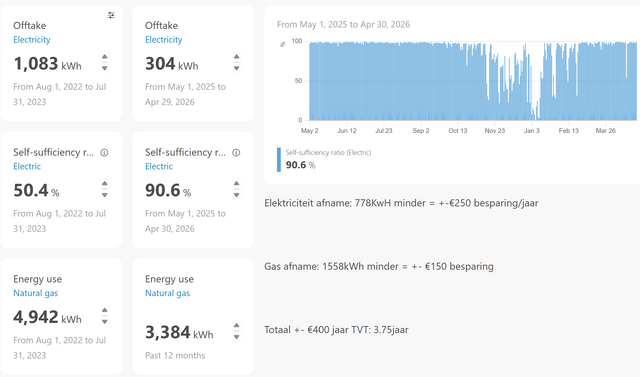Click up arrow beside 1,083 kWh
Image resolution: width=640 pixels, height=377 pixels.
coord(105,57)
